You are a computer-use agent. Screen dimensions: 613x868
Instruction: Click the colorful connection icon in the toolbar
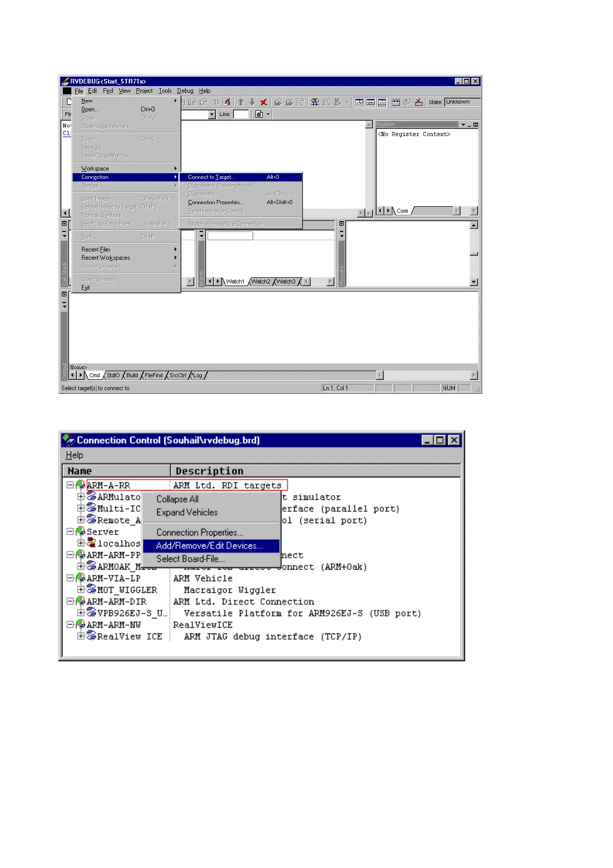pos(315,102)
